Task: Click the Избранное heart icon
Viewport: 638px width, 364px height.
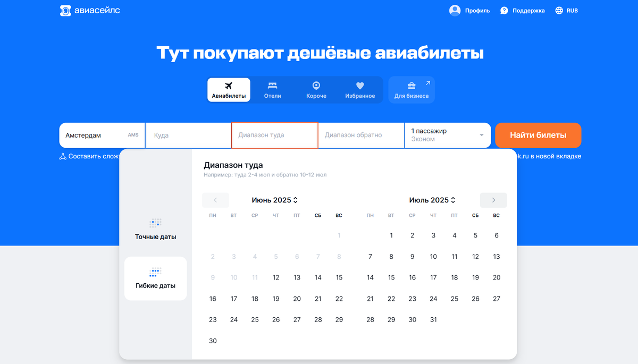Action: coord(360,86)
